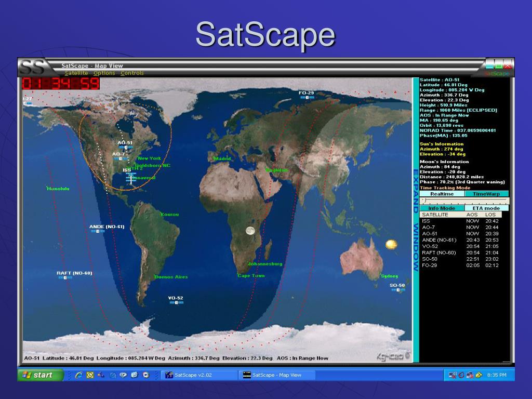Click the Expand Window vertical bar
532x399 pixels.
point(416,220)
